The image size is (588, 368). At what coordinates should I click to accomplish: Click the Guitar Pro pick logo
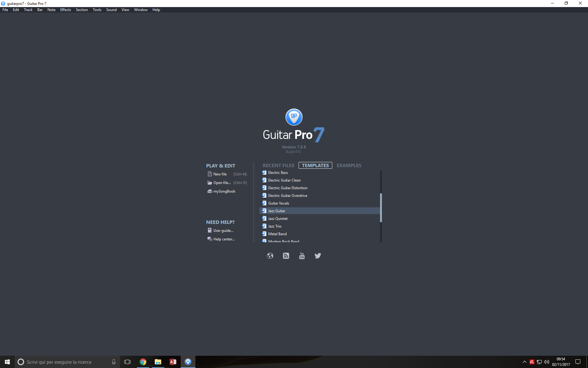tap(294, 117)
